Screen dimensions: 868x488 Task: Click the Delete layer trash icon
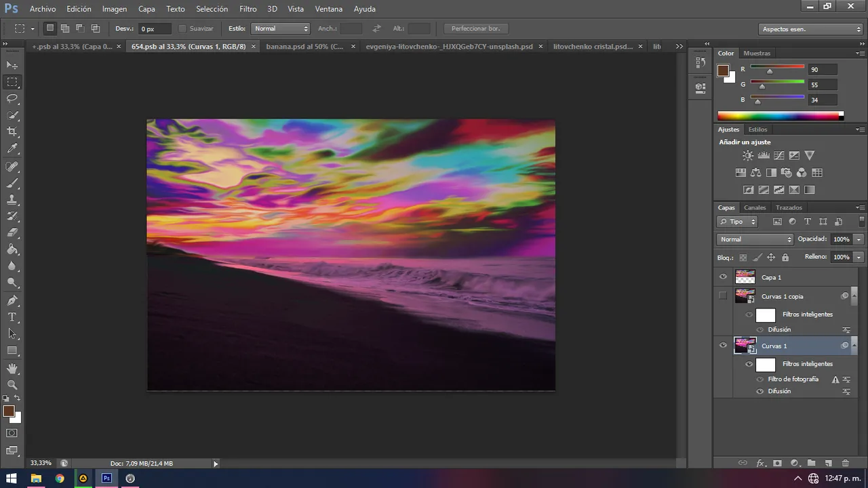pyautogui.click(x=845, y=464)
